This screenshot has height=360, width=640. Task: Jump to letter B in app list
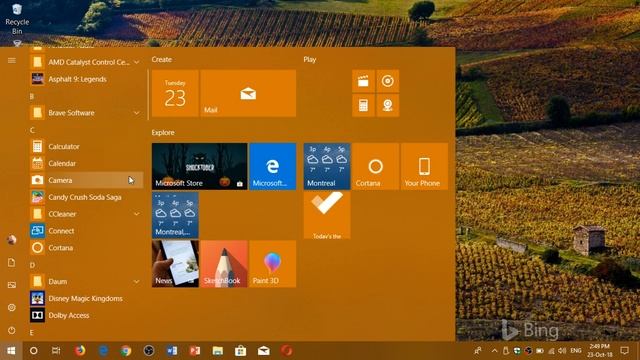coord(32,96)
